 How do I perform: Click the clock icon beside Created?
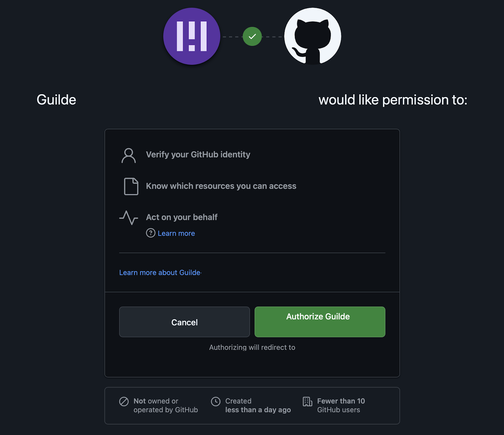216,402
